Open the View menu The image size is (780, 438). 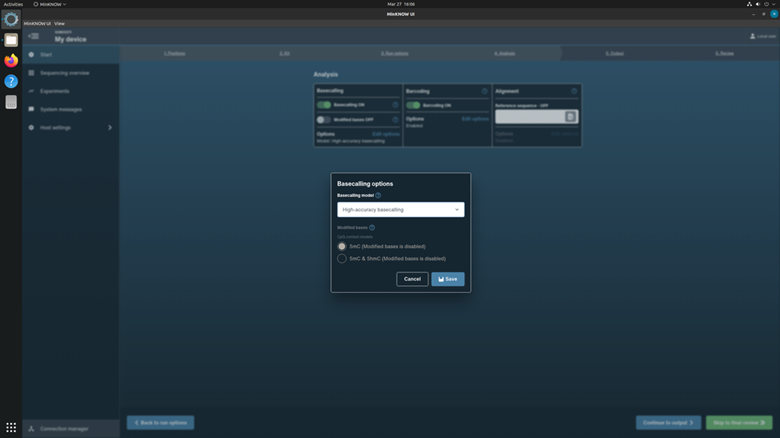point(59,23)
